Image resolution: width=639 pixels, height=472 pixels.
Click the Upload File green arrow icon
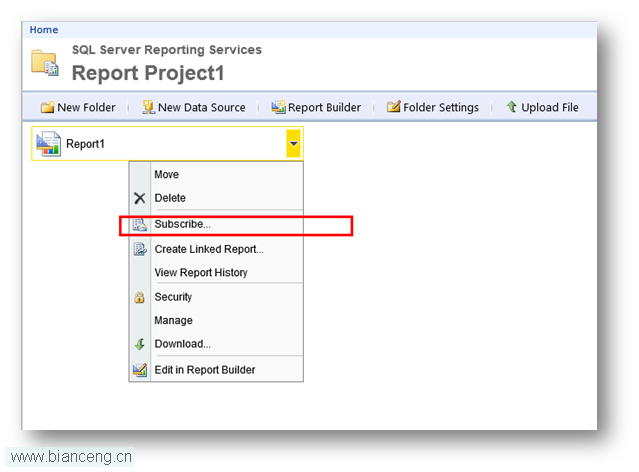(512, 107)
